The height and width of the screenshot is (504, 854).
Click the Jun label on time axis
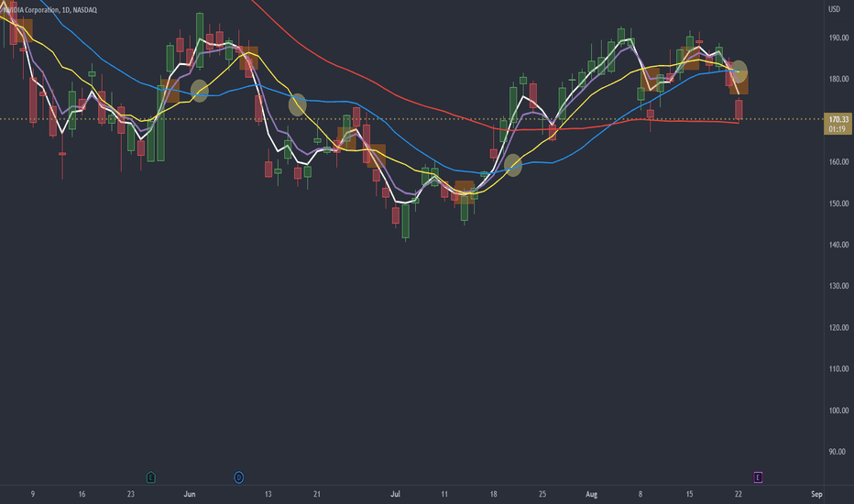click(x=190, y=494)
